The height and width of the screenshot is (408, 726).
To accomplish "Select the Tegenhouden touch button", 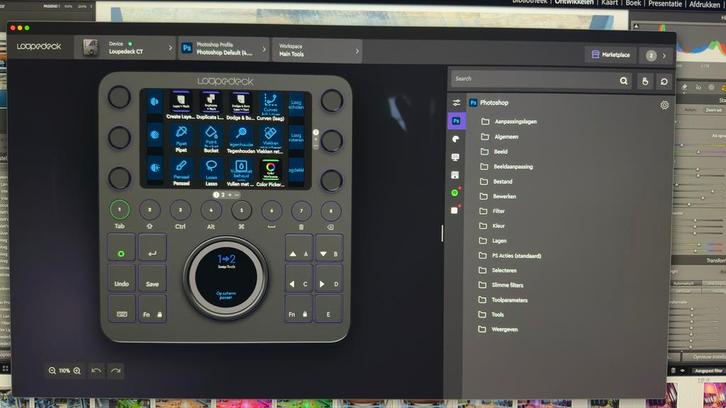I will [x=241, y=138].
